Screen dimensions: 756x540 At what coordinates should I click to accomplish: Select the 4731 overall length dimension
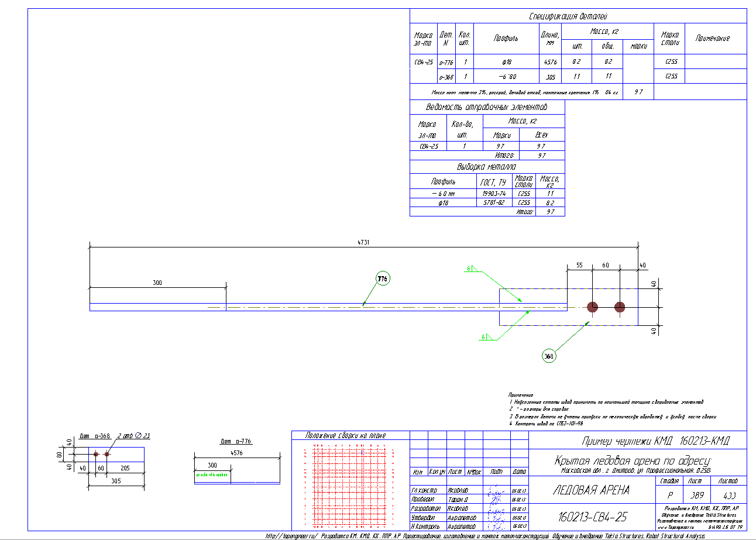click(365, 242)
